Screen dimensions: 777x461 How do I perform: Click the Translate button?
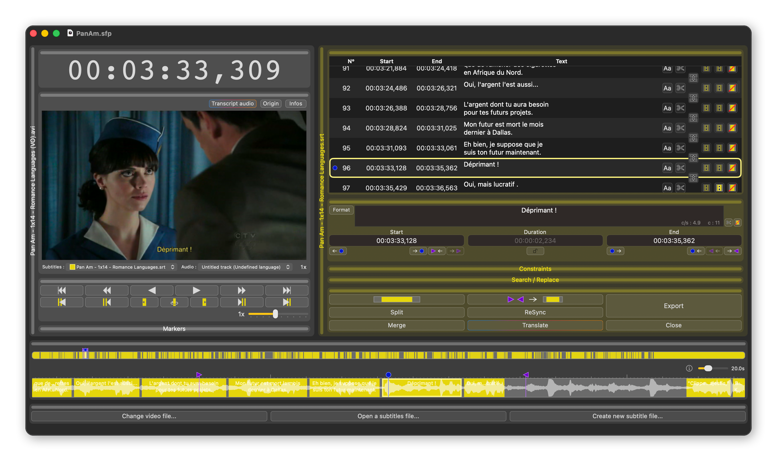[x=535, y=325]
